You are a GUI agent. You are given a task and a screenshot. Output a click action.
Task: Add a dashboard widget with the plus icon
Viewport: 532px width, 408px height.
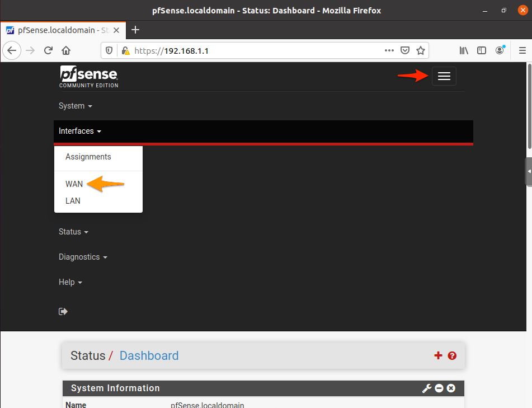coord(438,355)
